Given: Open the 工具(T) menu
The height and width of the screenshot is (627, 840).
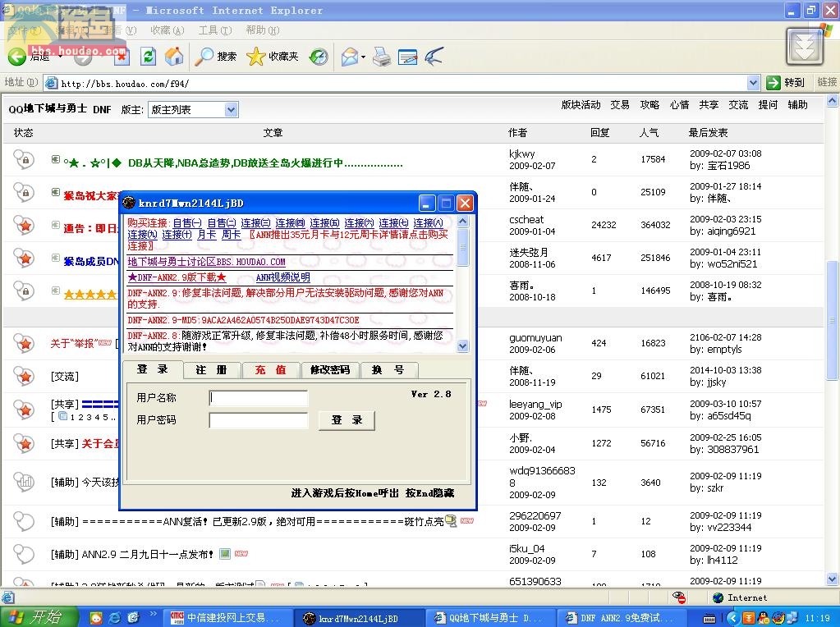Looking at the screenshot, I should (x=215, y=30).
